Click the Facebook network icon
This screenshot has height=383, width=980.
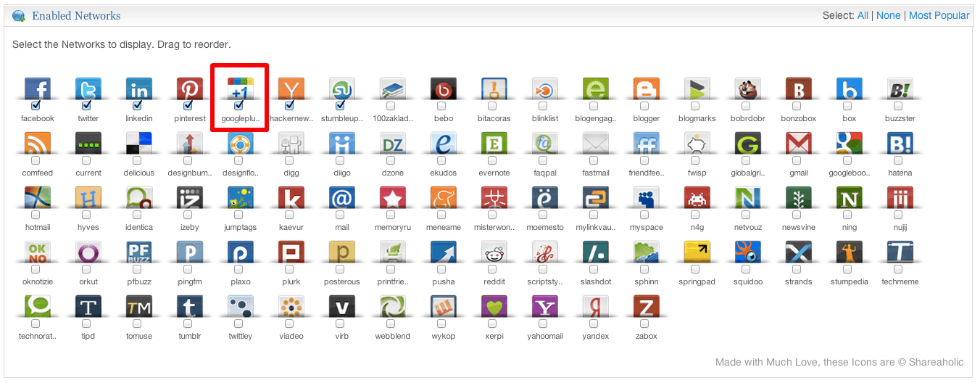38,90
